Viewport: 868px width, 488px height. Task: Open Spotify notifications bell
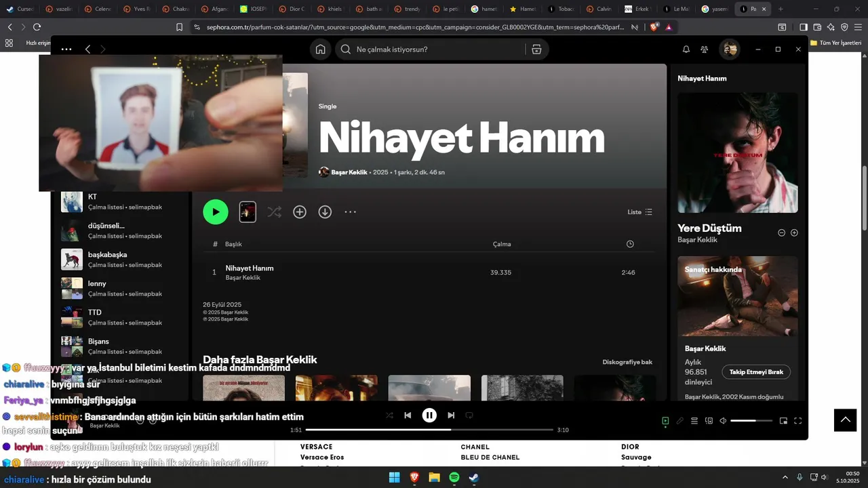[x=686, y=49]
